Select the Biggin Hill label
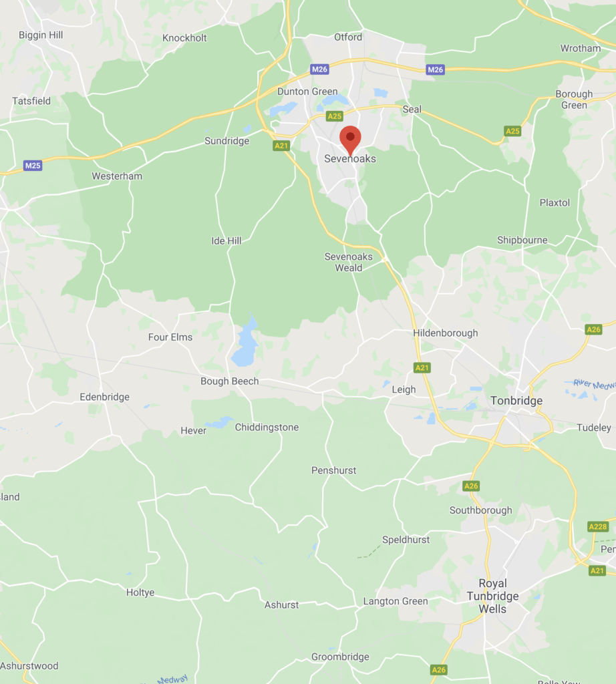 point(41,35)
